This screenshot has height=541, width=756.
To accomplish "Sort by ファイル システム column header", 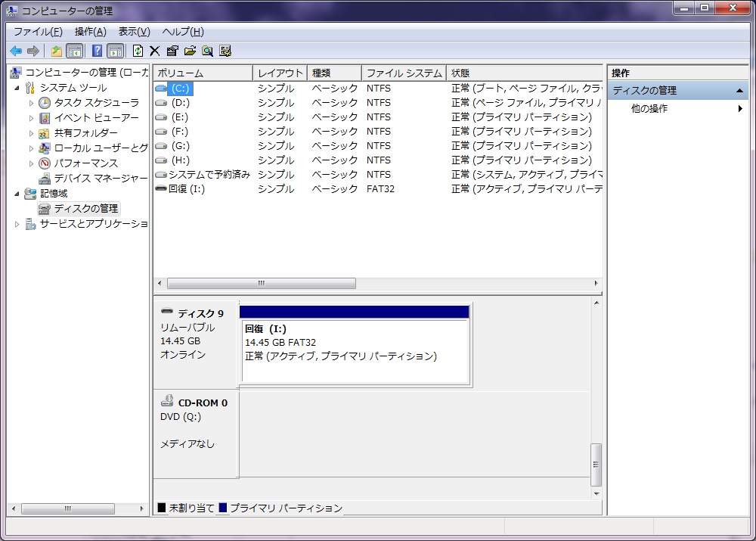I will tap(404, 73).
